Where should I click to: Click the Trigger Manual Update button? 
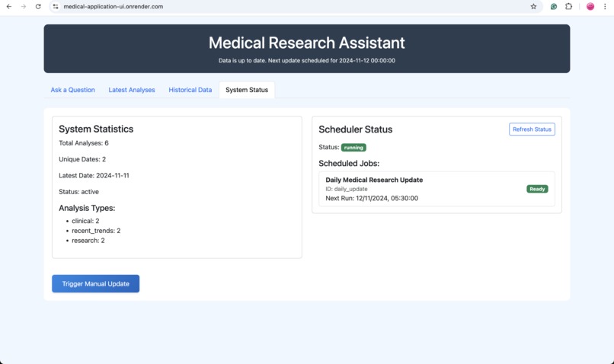(95, 284)
